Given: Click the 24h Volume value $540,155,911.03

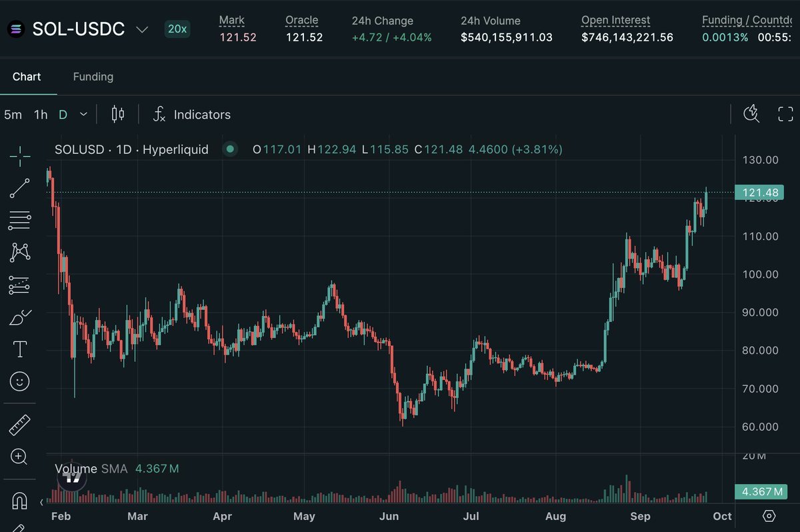Looking at the screenshot, I should [x=507, y=37].
